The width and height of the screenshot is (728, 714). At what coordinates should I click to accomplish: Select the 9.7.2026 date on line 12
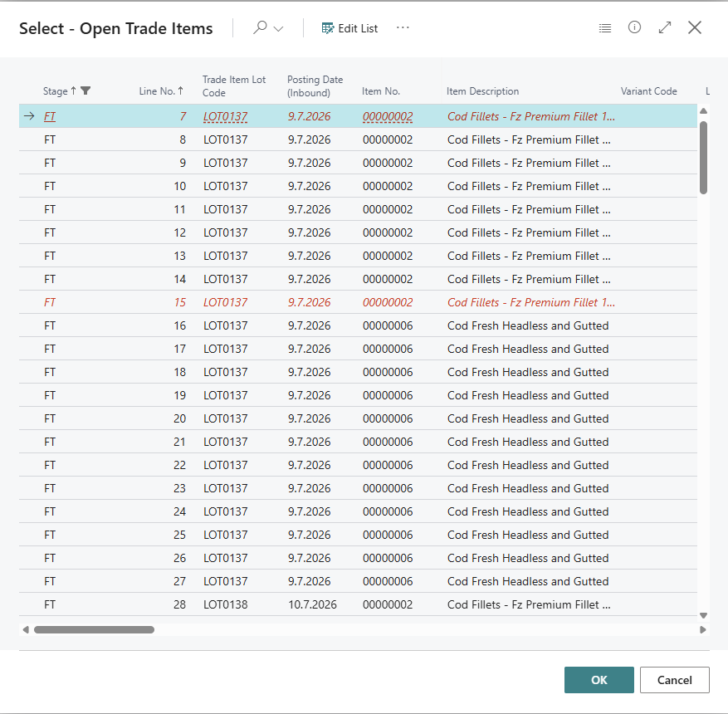310,232
